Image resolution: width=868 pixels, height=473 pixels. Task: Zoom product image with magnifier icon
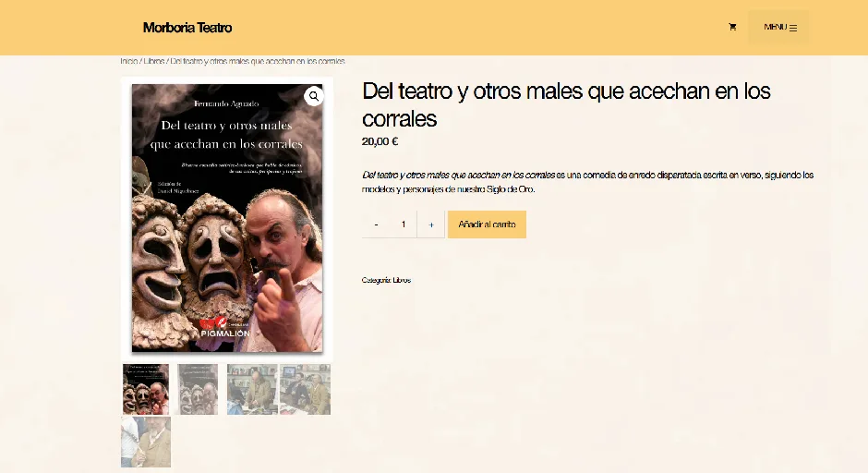[x=314, y=96]
